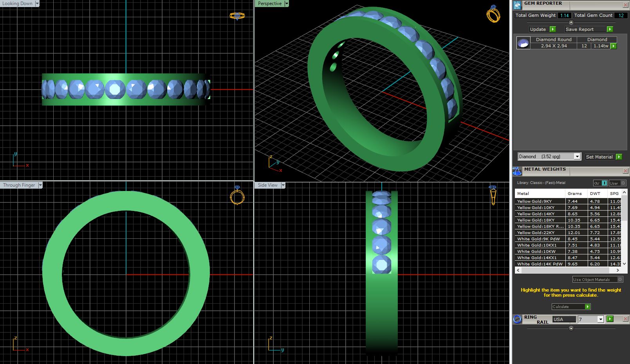Collapse Gem Reporter using the slider arrow
The height and width of the screenshot is (364, 630).
(x=571, y=22)
